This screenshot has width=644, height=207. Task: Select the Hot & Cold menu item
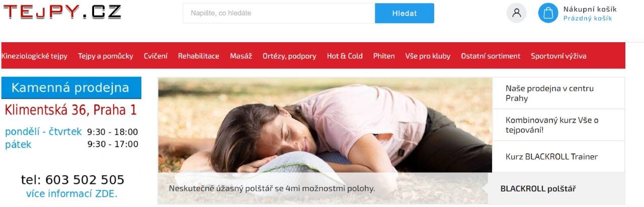(x=345, y=56)
